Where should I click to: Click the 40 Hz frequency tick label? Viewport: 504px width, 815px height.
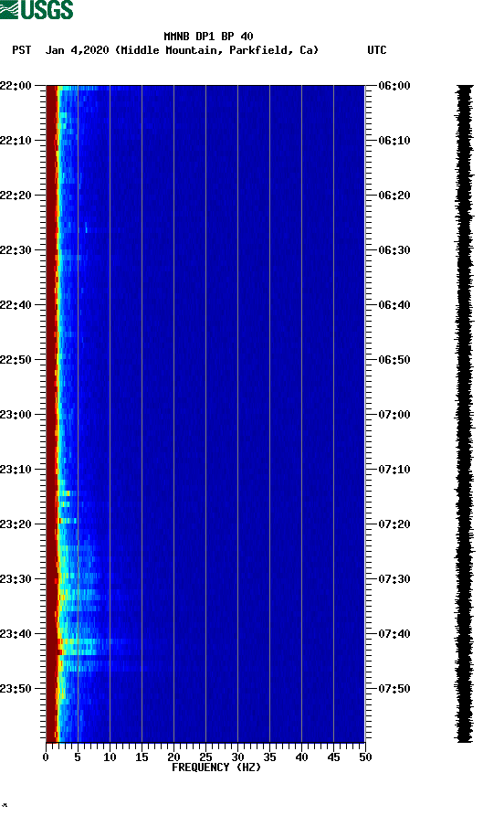point(301,757)
